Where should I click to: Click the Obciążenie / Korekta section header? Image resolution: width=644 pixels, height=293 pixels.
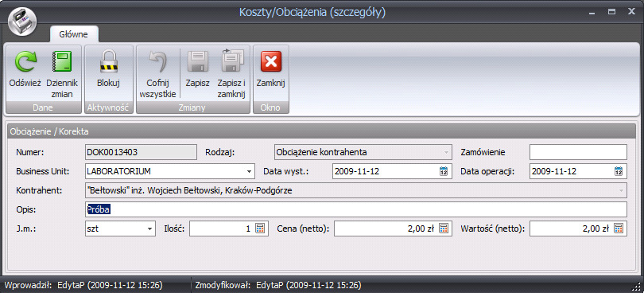tap(321, 131)
